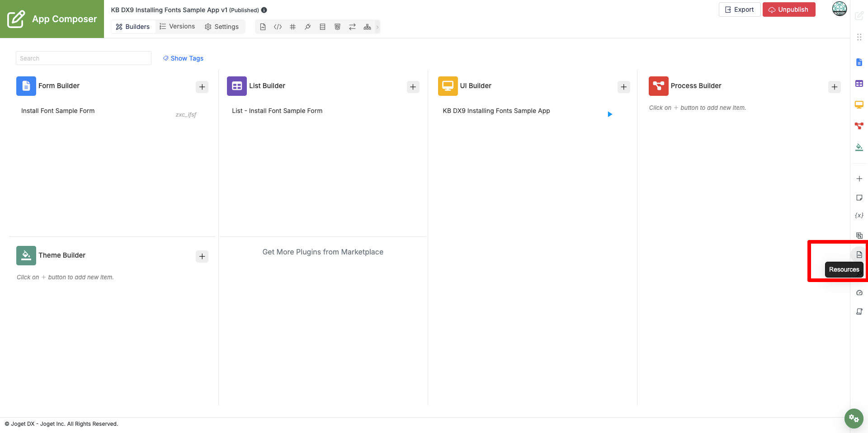Click the exchange arrows toolbar icon
Image resolution: width=868 pixels, height=433 pixels.
tap(352, 27)
